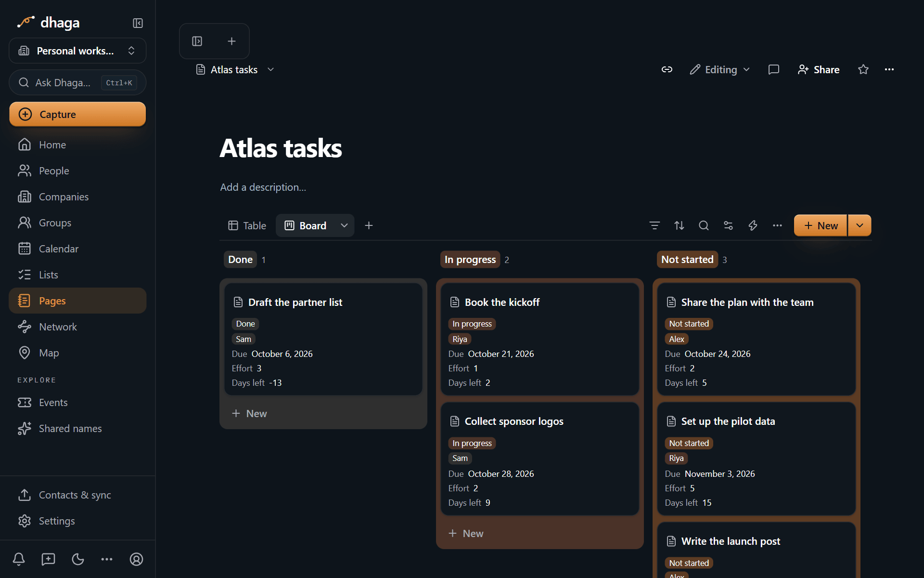Image resolution: width=924 pixels, height=578 pixels.
Task: Expand the Atlas tasks breadcrumb chevron
Action: click(271, 69)
